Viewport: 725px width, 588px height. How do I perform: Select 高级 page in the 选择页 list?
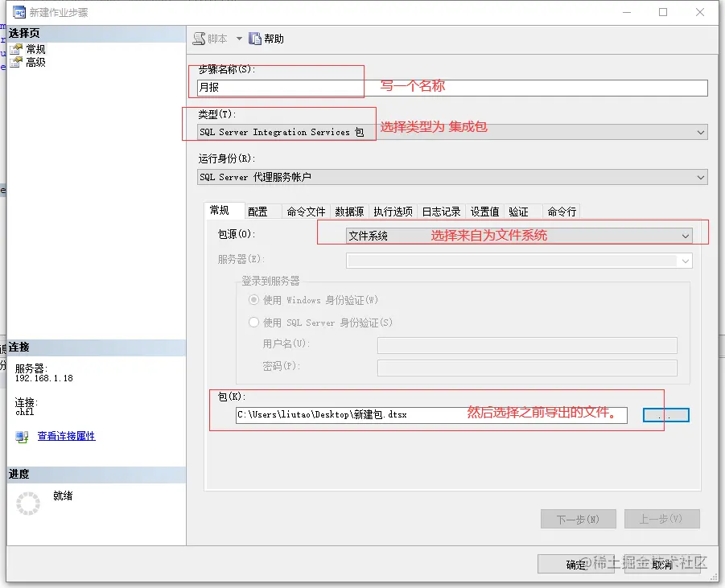tap(35, 63)
